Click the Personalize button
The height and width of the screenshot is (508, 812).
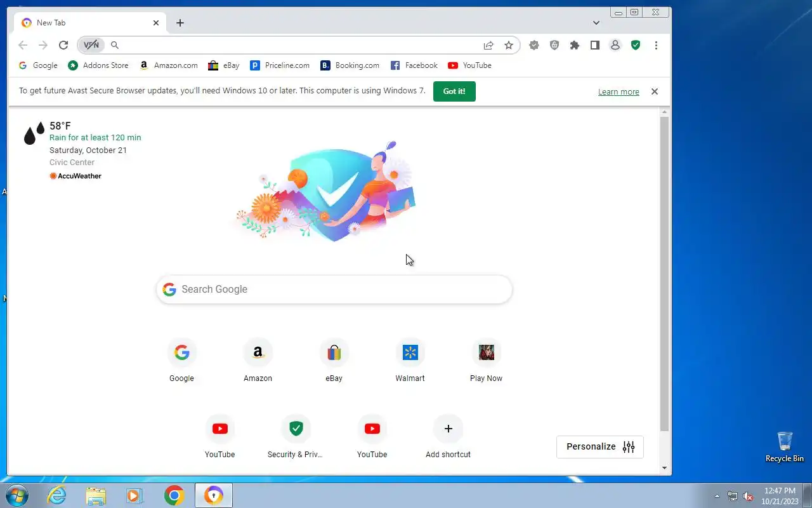pos(600,446)
